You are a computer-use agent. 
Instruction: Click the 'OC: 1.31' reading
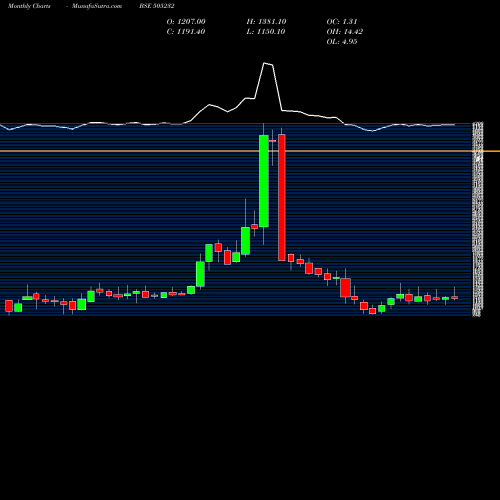[x=342, y=21]
